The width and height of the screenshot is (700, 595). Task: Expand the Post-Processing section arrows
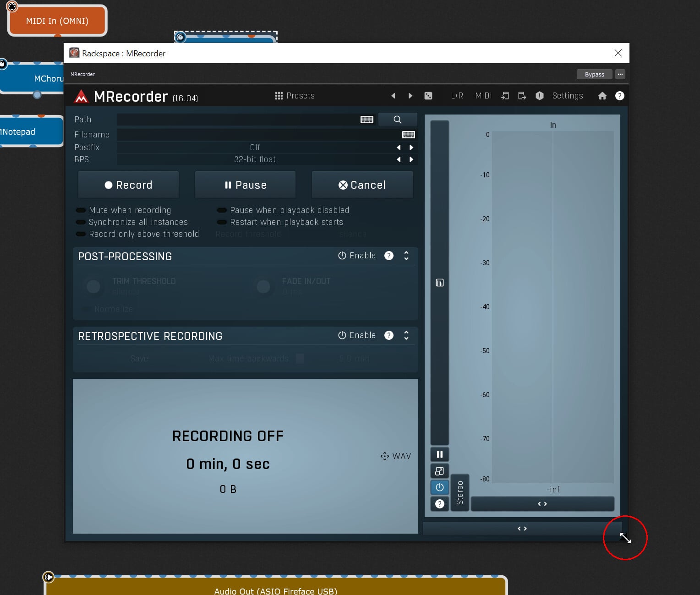(406, 256)
